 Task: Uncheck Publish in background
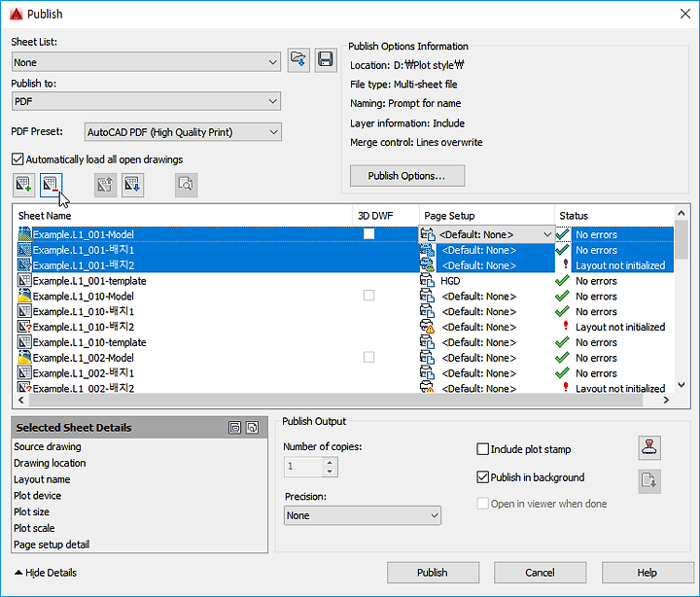point(482,476)
